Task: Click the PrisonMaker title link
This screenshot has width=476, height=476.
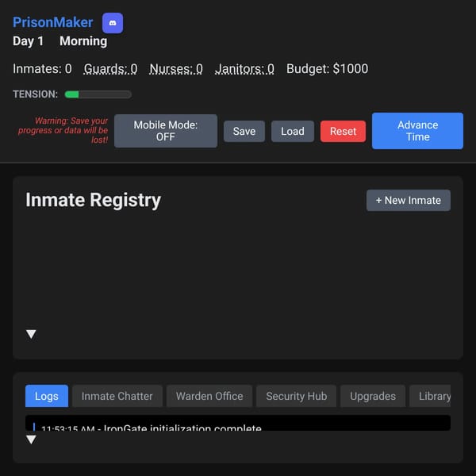Action: (53, 22)
